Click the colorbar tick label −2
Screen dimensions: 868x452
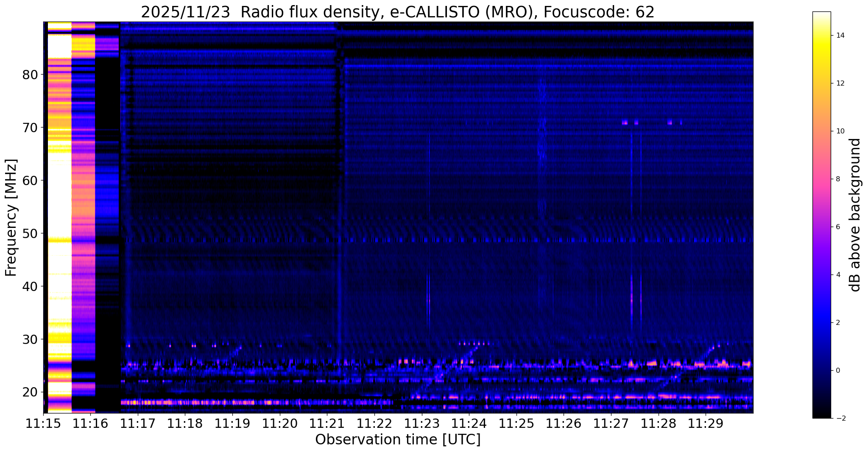click(839, 419)
